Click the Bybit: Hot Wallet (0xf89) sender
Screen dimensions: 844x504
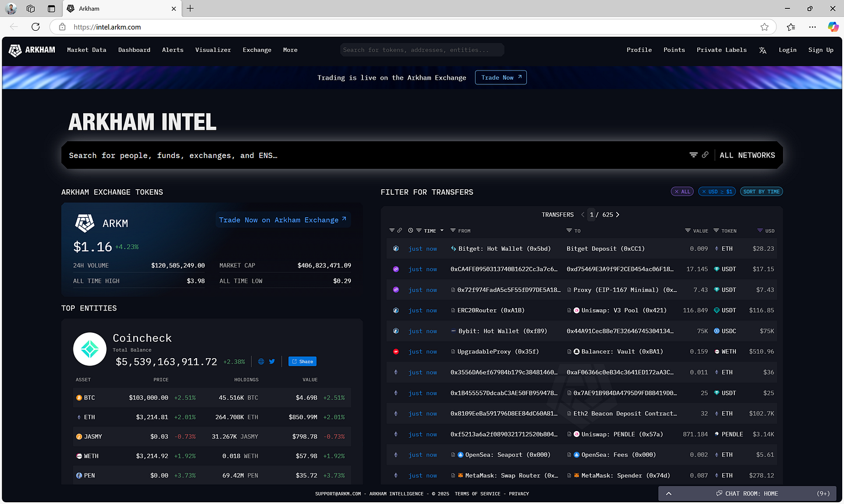(503, 331)
